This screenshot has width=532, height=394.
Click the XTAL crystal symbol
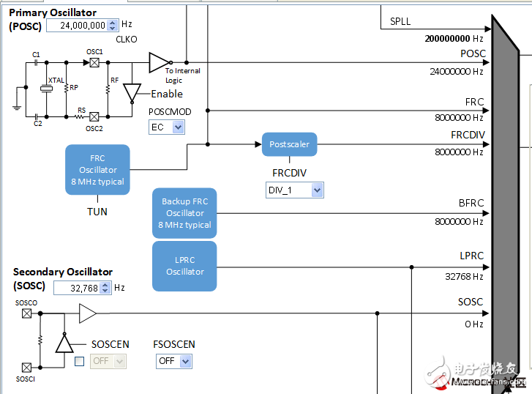coord(47,89)
